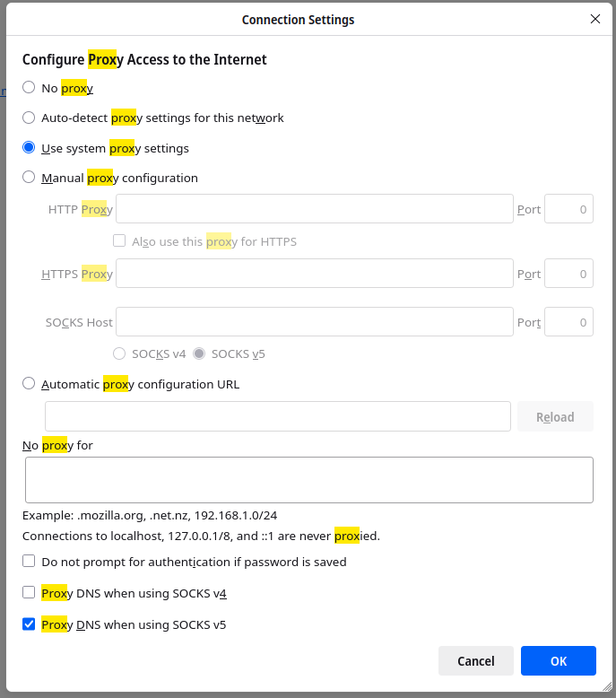Uncheck Proxy DNS when using SOCKS v5
This screenshot has width=616, height=698.
click(30, 624)
